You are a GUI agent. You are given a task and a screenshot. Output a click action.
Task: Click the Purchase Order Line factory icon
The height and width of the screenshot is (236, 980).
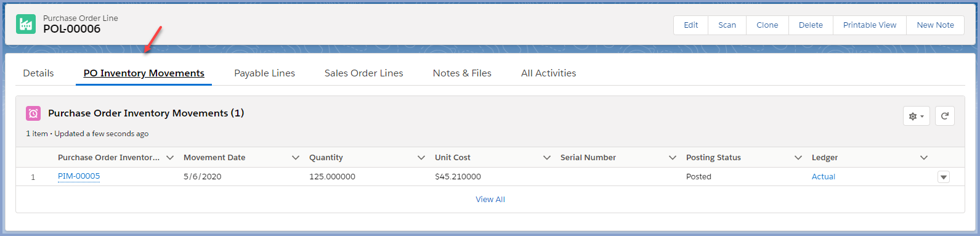click(26, 24)
